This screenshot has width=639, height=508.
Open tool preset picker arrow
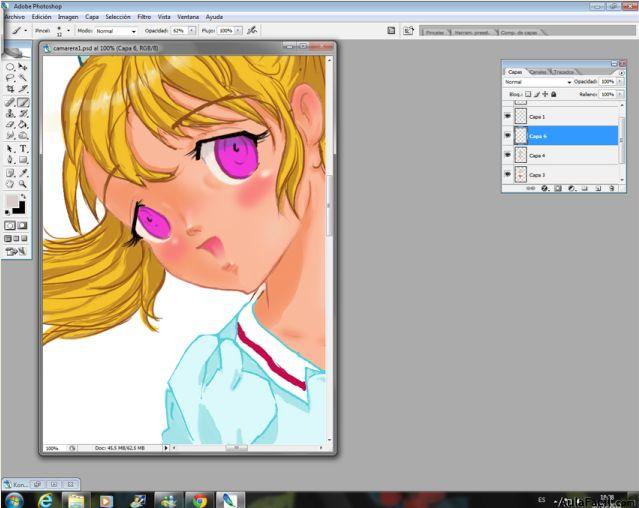pyautogui.click(x=25, y=31)
